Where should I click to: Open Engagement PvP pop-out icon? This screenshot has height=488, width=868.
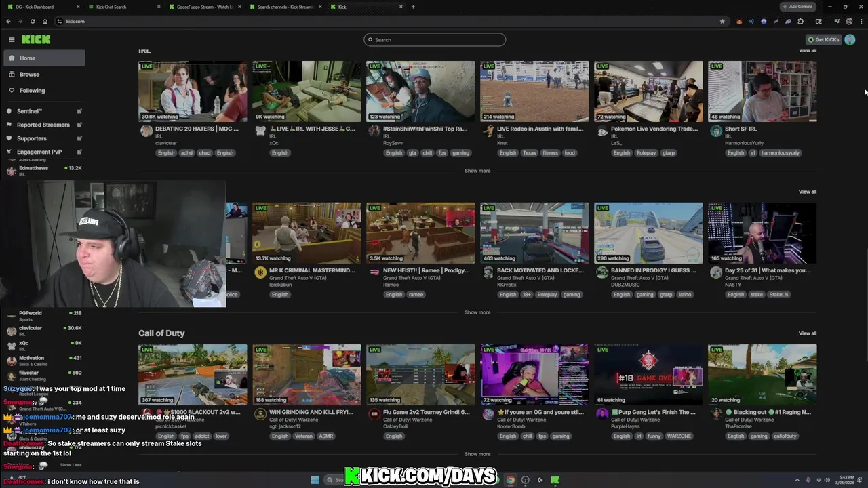point(79,152)
